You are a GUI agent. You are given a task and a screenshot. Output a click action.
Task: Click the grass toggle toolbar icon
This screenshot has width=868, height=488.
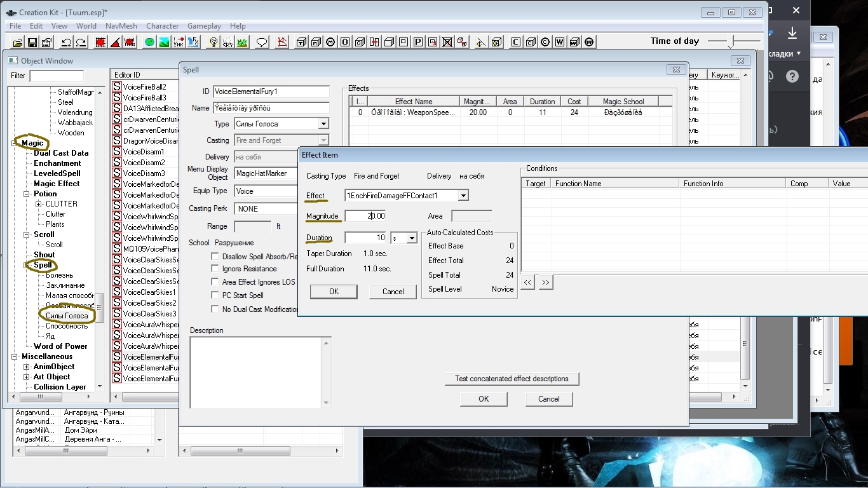point(242,43)
